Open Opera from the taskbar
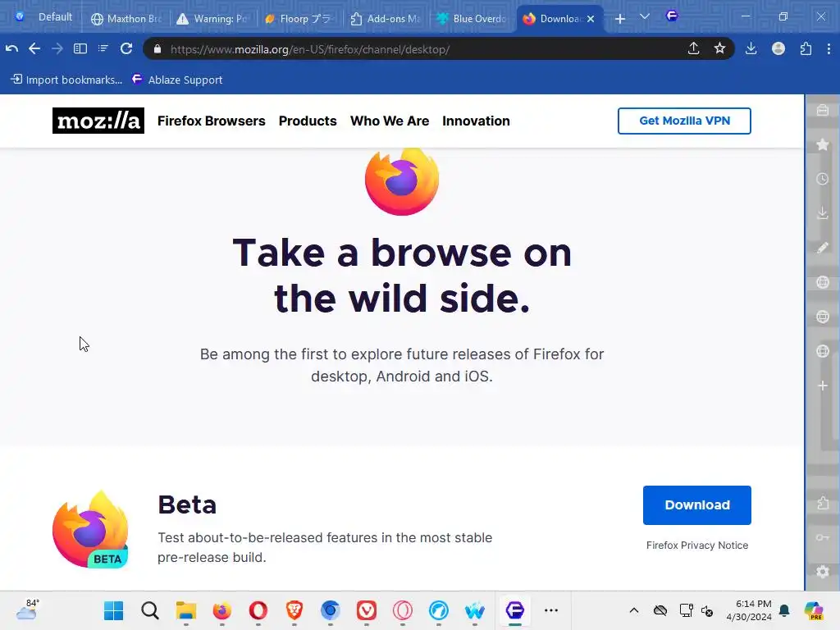This screenshot has width=840, height=630. pos(258,610)
